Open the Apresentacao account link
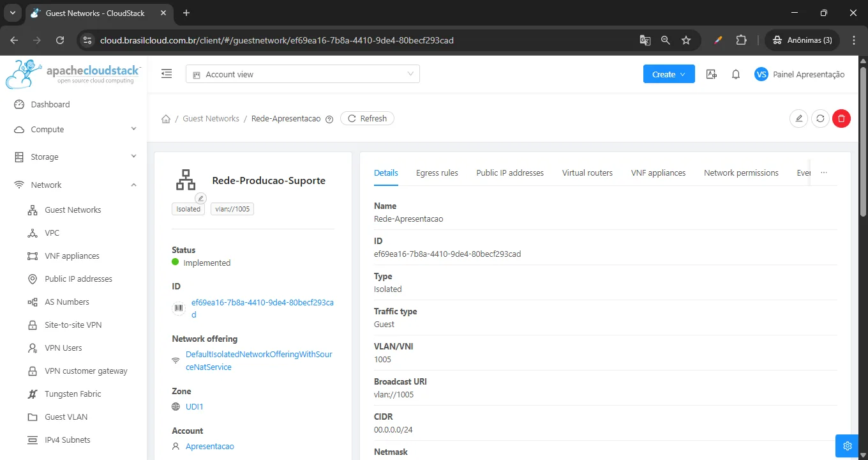Screen dimensions: 868x460 [x=210, y=446]
